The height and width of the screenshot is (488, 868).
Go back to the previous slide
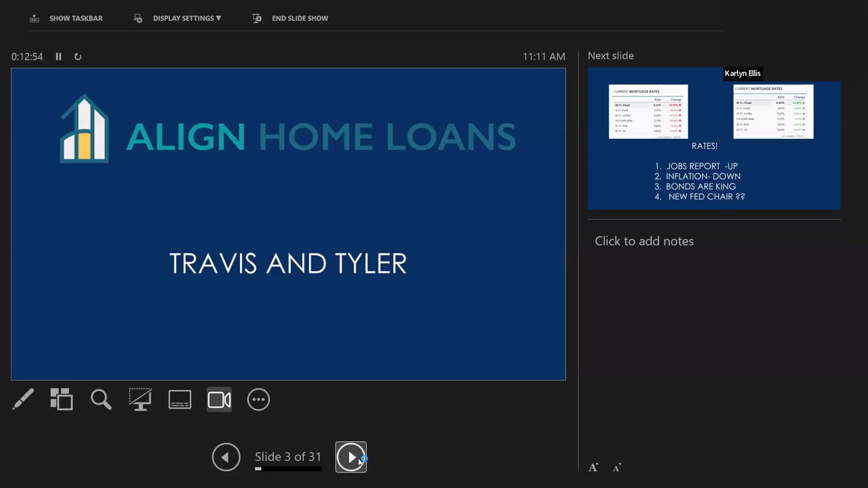226,457
